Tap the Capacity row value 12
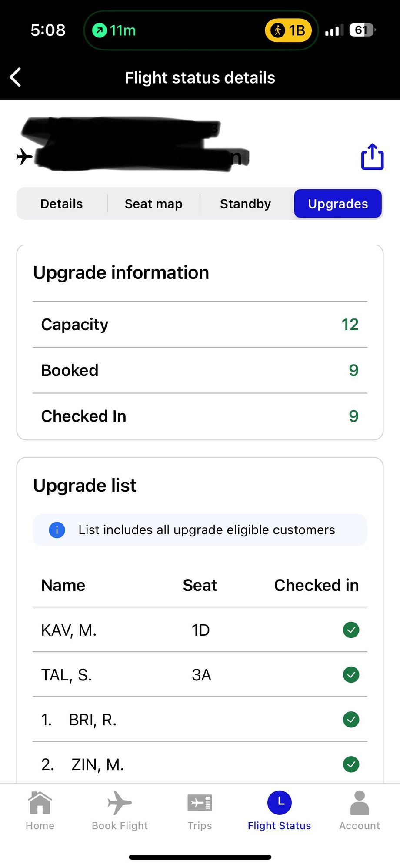The height and width of the screenshot is (868, 400). (350, 325)
